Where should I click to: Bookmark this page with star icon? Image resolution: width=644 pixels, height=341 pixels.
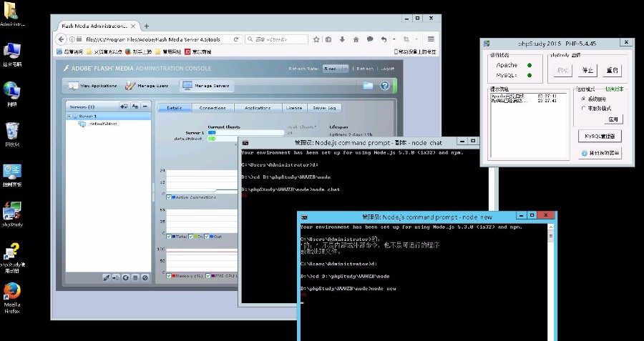pyautogui.click(x=315, y=39)
